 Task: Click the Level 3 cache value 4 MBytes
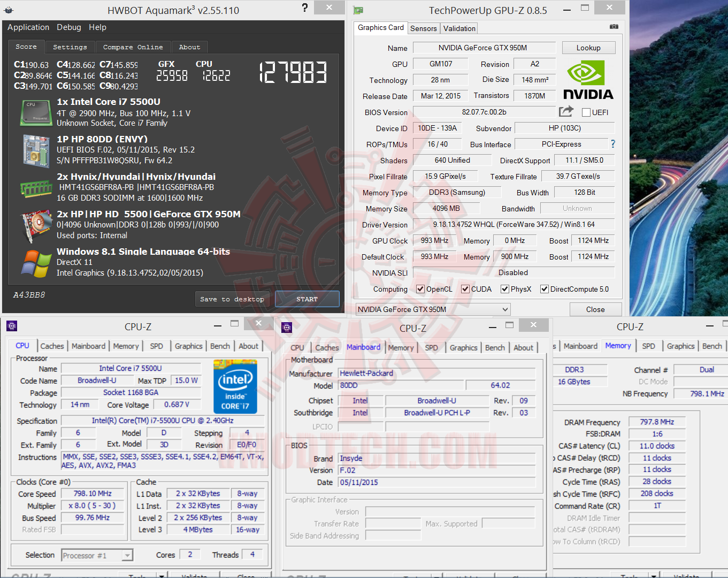(198, 529)
